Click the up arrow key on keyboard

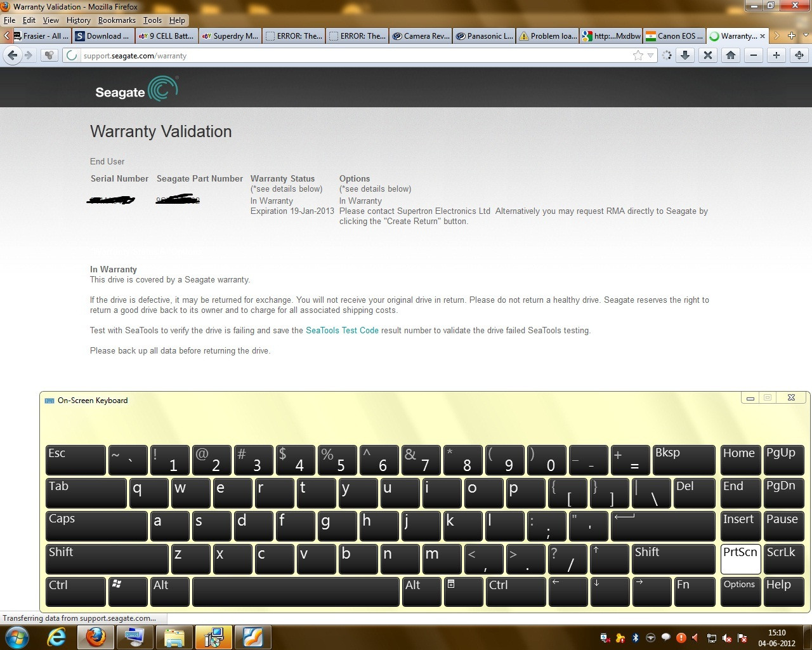(x=610, y=559)
